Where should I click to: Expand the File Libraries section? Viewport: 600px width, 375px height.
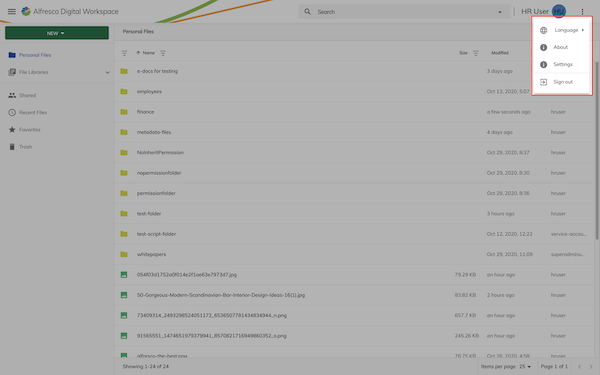(107, 72)
